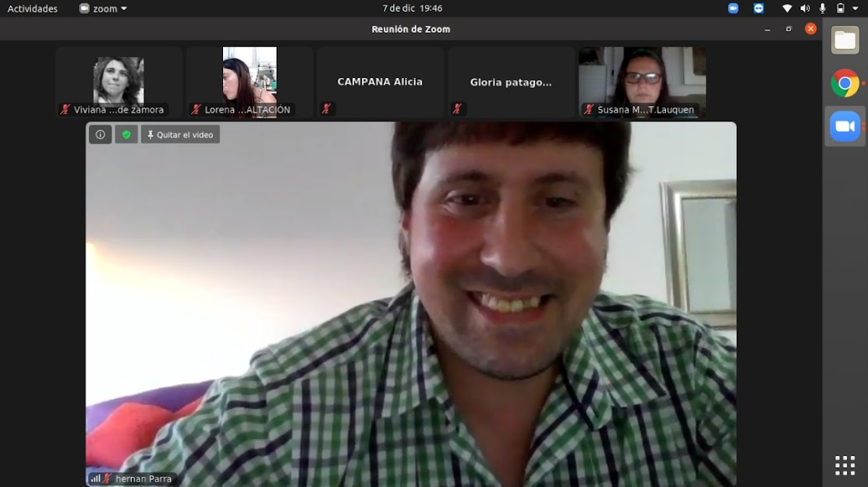The image size is (868, 487).
Task: Open the Files folder in the dock
Action: pos(845,41)
